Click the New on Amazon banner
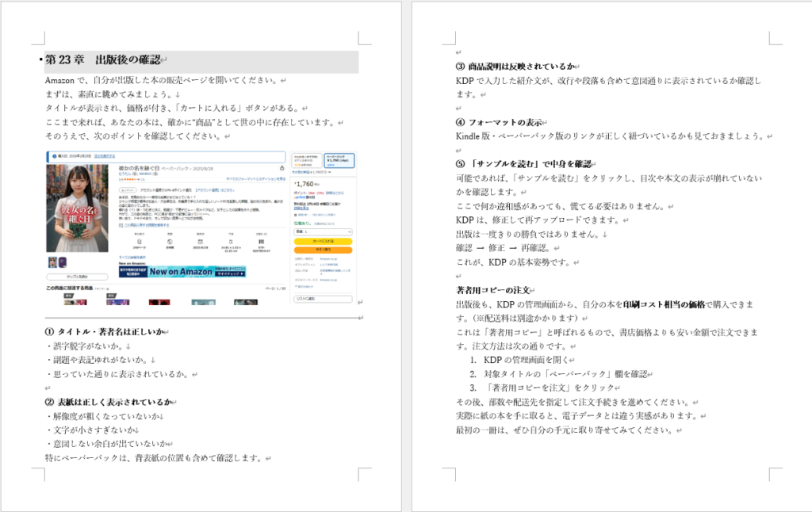The height and width of the screenshot is (512, 812). tap(183, 271)
